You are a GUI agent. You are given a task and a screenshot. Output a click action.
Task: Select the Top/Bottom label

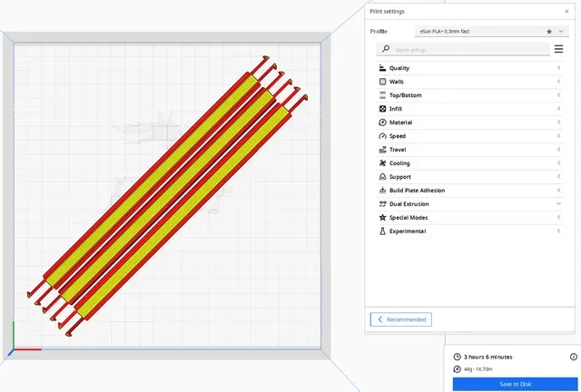pyautogui.click(x=405, y=95)
